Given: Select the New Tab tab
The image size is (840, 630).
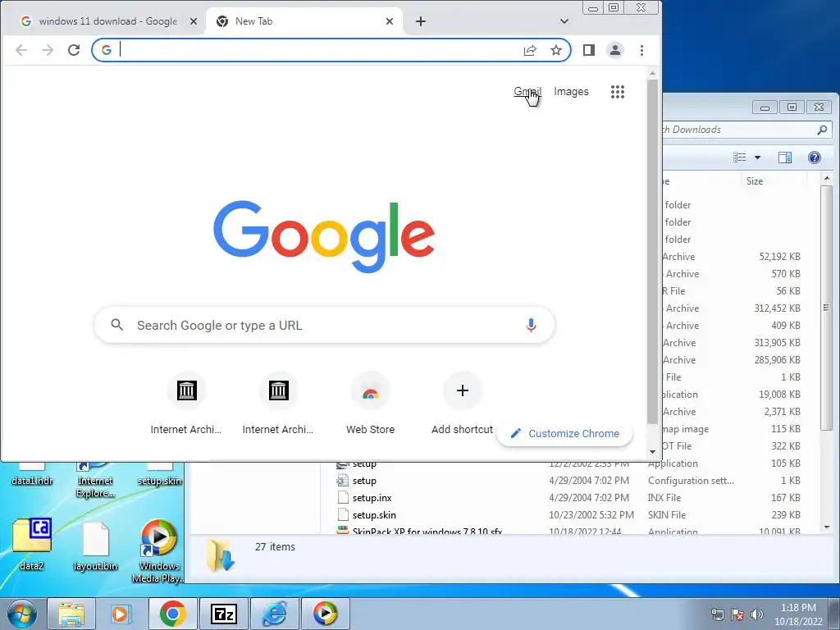Looking at the screenshot, I should [x=303, y=21].
